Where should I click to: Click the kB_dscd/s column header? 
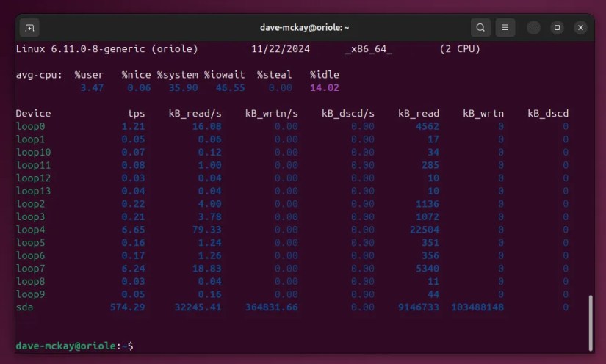point(348,114)
